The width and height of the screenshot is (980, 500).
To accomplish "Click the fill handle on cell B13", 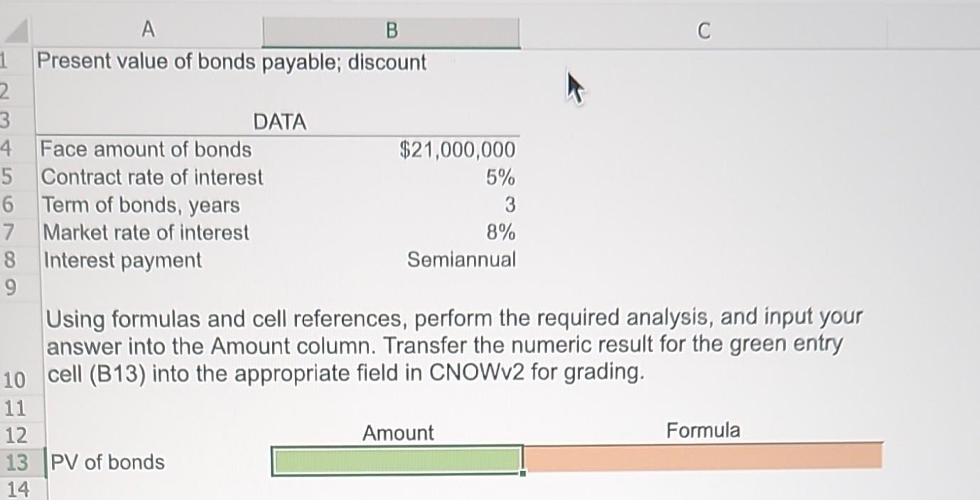I will click(523, 475).
